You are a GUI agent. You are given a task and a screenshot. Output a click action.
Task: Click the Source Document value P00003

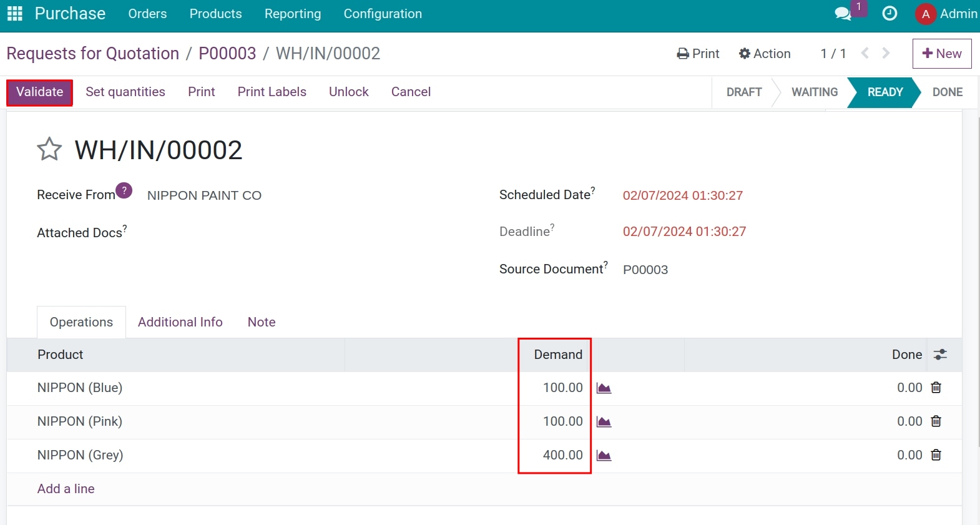[645, 270]
